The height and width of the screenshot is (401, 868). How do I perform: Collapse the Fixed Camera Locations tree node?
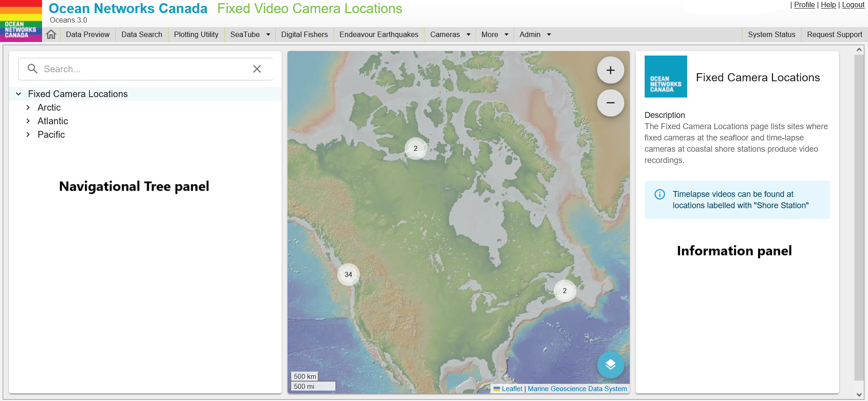click(19, 94)
